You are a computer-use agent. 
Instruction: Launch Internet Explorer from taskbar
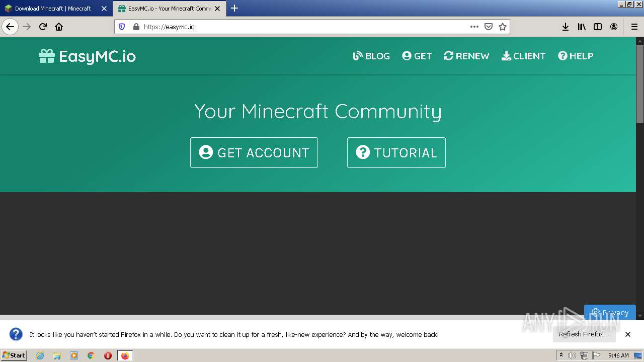(x=40, y=355)
